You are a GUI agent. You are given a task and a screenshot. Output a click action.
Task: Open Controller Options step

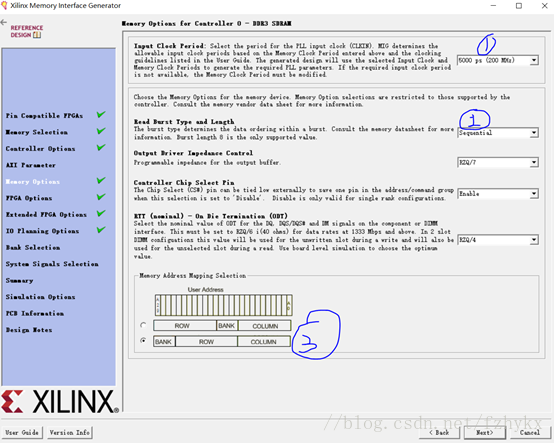pyautogui.click(x=40, y=149)
